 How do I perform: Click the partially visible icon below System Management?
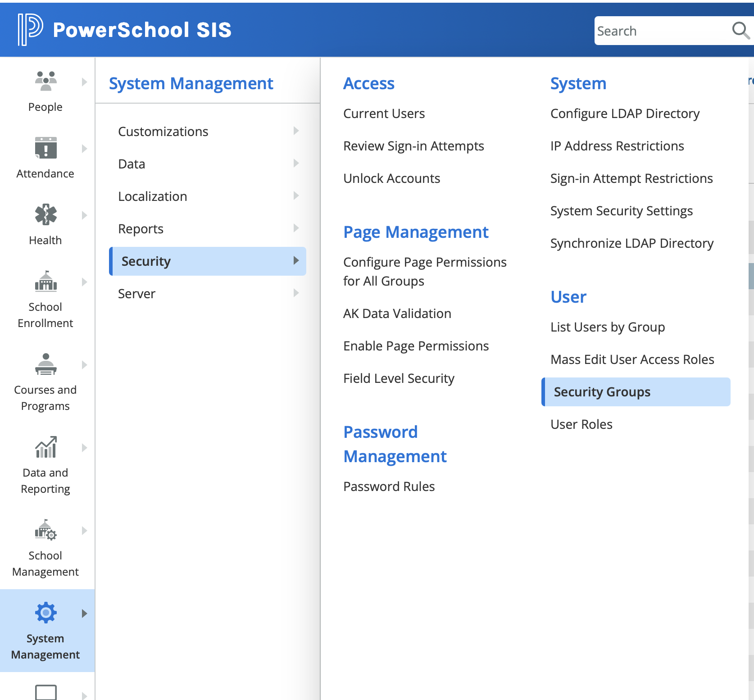(x=45, y=692)
